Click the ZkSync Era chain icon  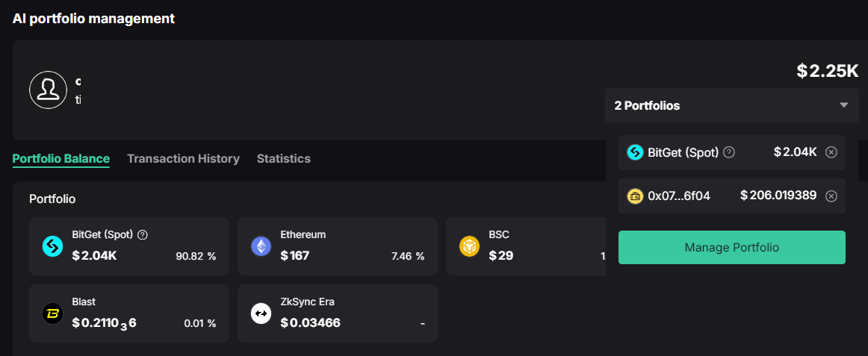tap(261, 313)
